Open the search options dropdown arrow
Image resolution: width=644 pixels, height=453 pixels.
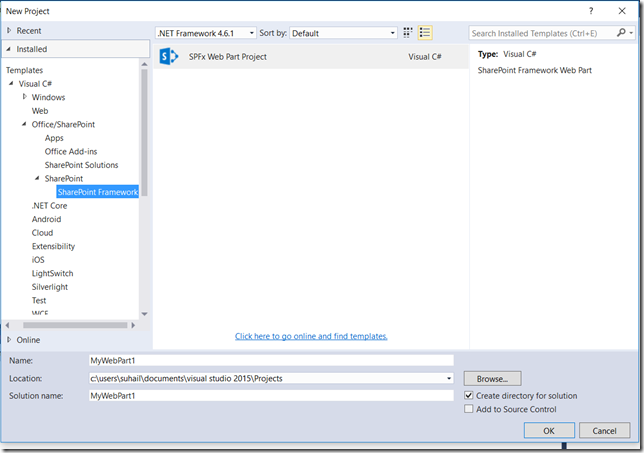point(631,33)
